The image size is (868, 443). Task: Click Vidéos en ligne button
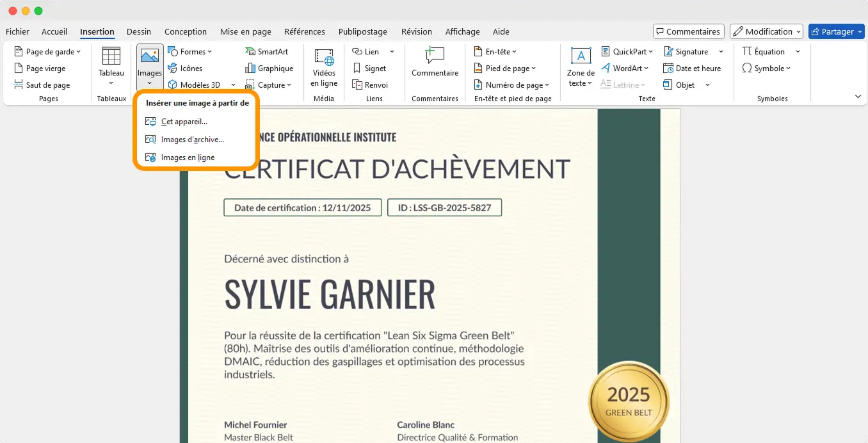(324, 67)
